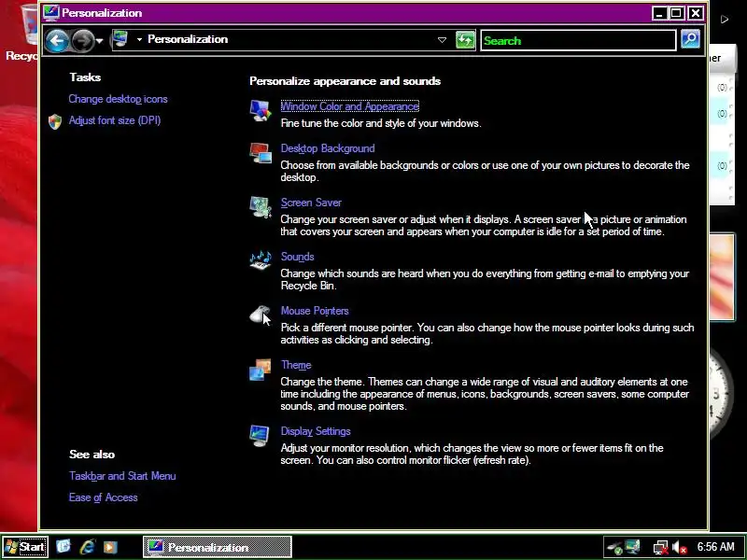Viewport: 747px width, 560px height.
Task: Click Personalization in the address bar
Action: (x=188, y=39)
